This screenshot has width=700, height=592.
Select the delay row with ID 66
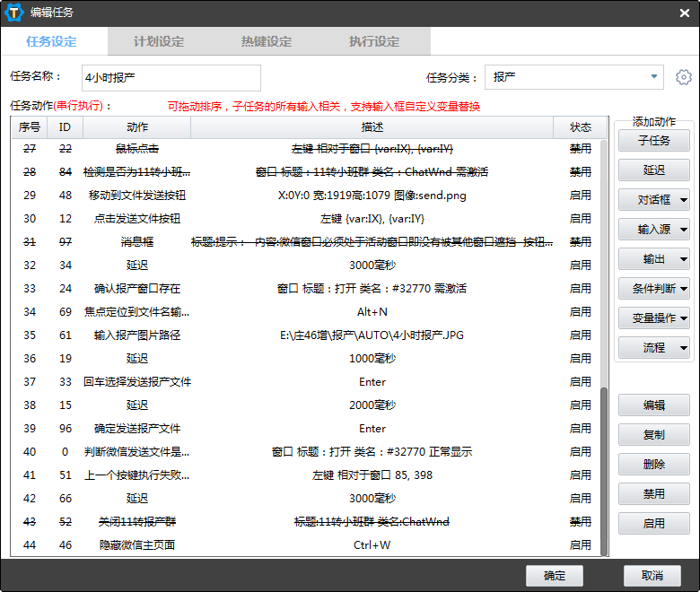coord(306,499)
